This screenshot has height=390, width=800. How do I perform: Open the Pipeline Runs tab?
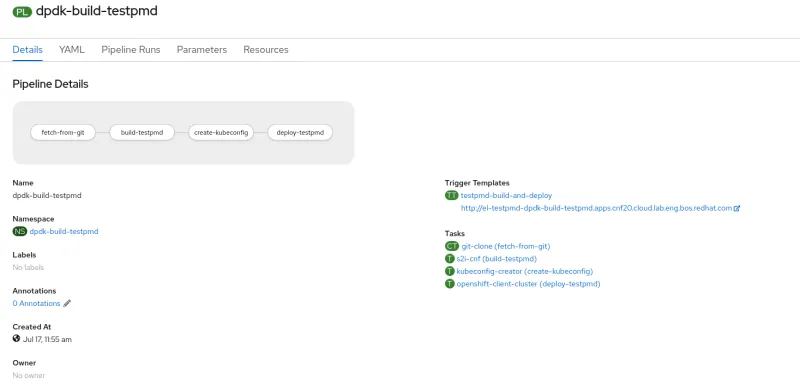pyautogui.click(x=131, y=50)
